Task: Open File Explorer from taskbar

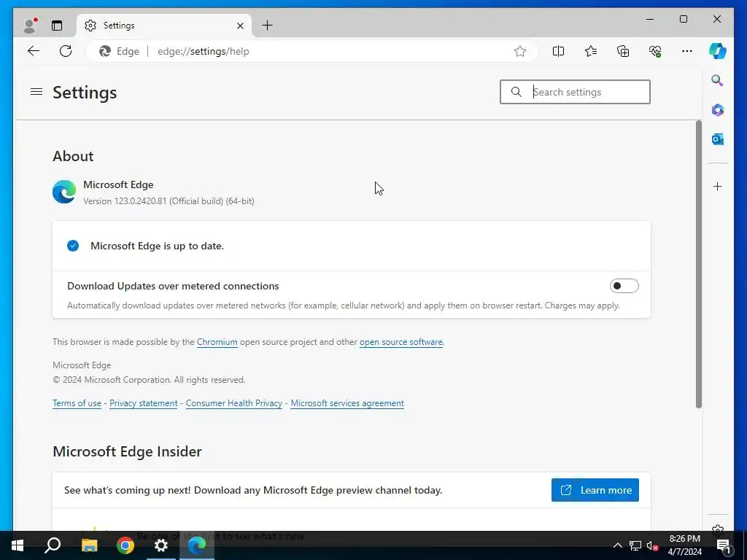Action: (89, 545)
